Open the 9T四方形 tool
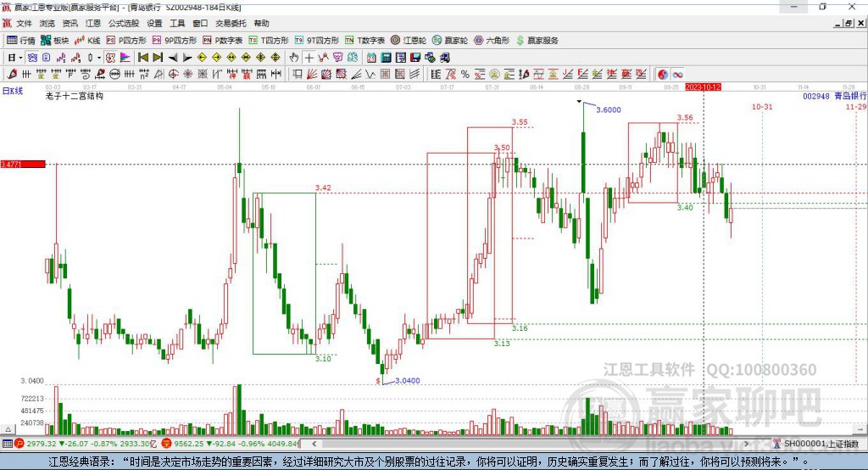 (317, 41)
